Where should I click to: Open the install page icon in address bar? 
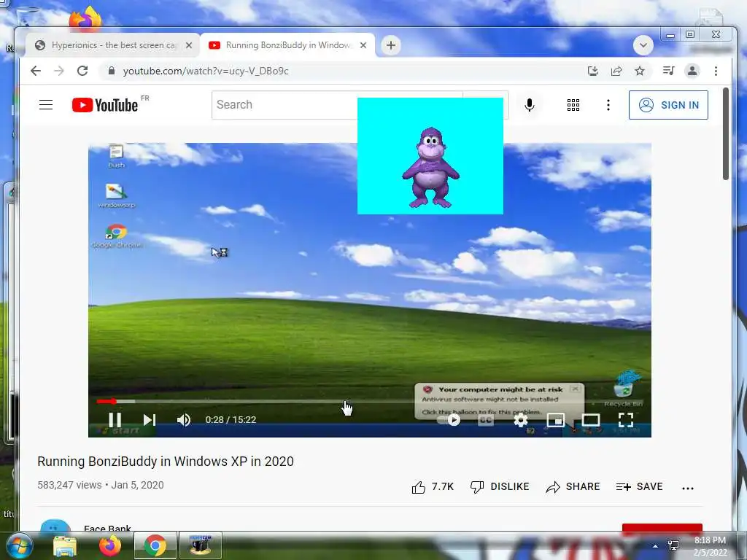pyautogui.click(x=592, y=71)
